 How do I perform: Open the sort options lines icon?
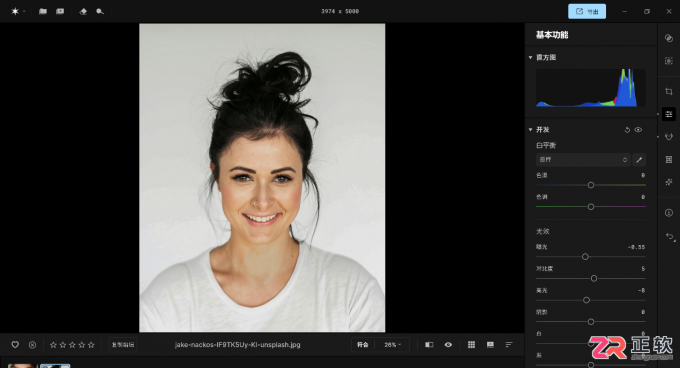coord(509,345)
